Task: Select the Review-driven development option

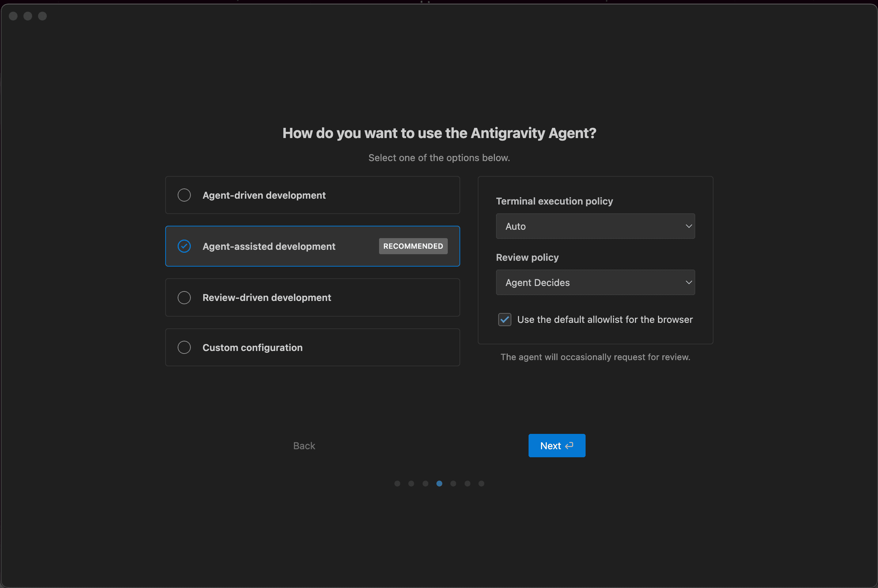Action: click(x=312, y=297)
